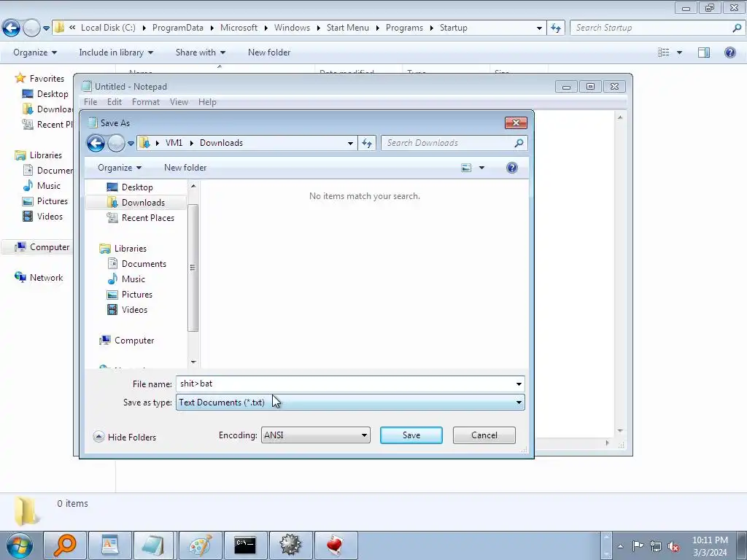Click Explorer view options icon
747x560 pixels.
[x=664, y=52]
